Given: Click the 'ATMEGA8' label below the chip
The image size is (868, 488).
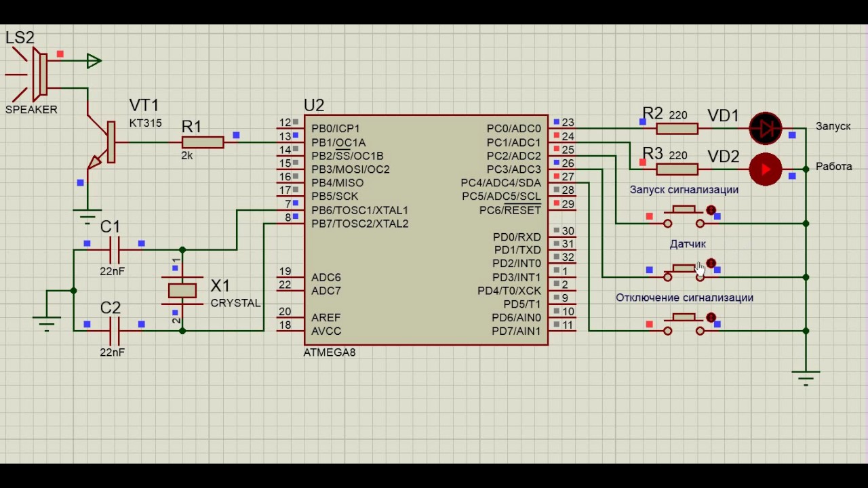Looking at the screenshot, I should click(x=330, y=352).
